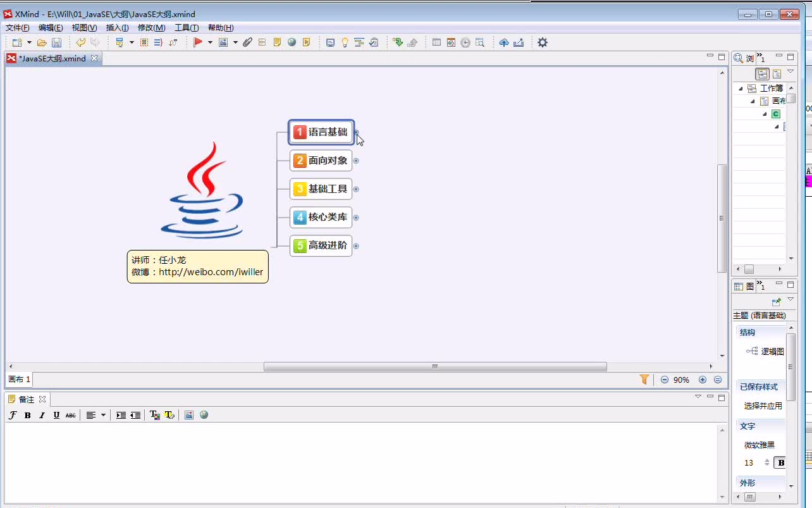Click the share/export icon beside the cloud
This screenshot has height=508, width=812.
[x=519, y=42]
